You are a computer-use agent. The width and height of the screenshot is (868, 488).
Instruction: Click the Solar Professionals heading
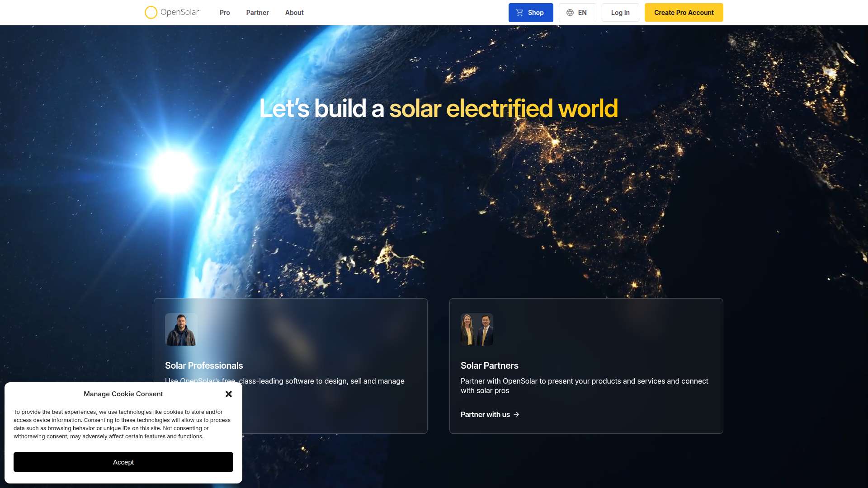click(x=204, y=366)
